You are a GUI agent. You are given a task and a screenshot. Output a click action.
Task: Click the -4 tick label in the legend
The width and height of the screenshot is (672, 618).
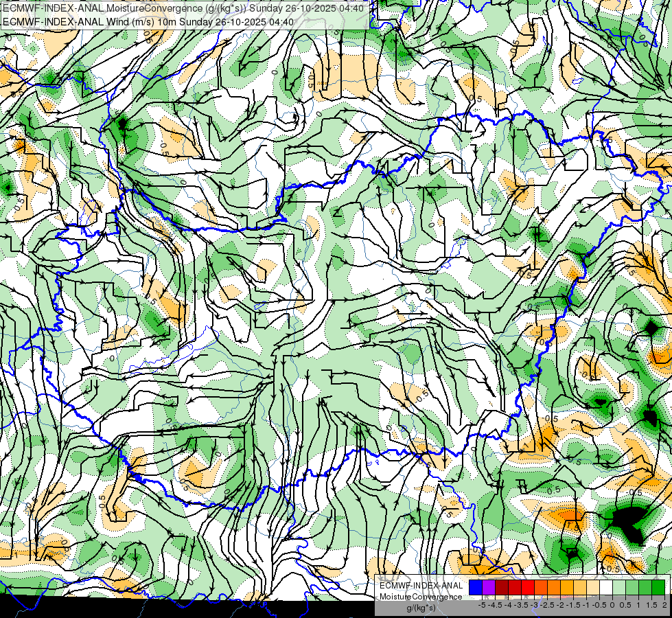508,605
